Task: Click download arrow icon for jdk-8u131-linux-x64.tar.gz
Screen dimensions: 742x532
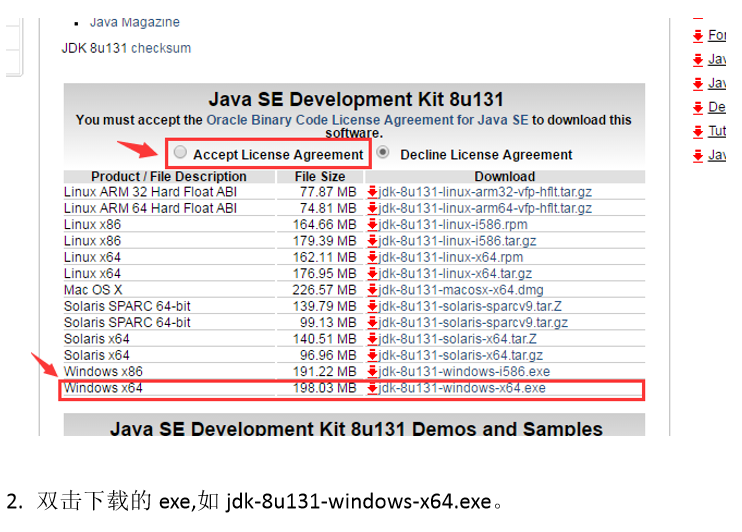Action: [x=372, y=274]
